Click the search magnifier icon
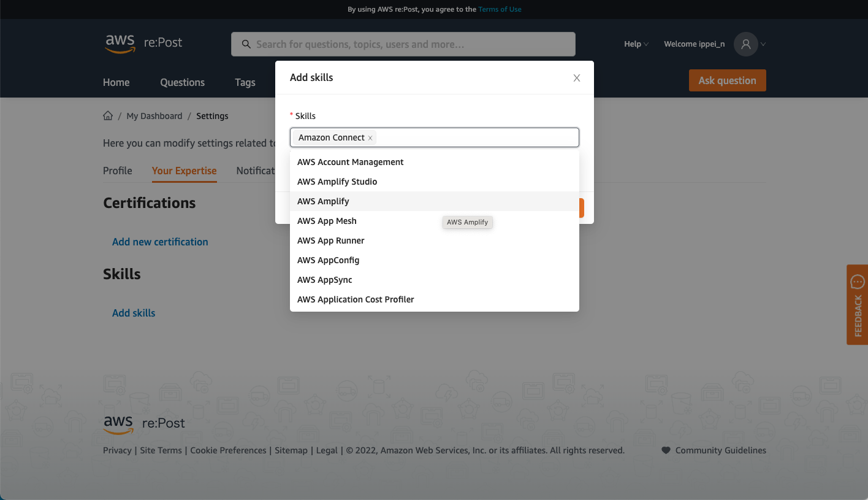 click(246, 44)
